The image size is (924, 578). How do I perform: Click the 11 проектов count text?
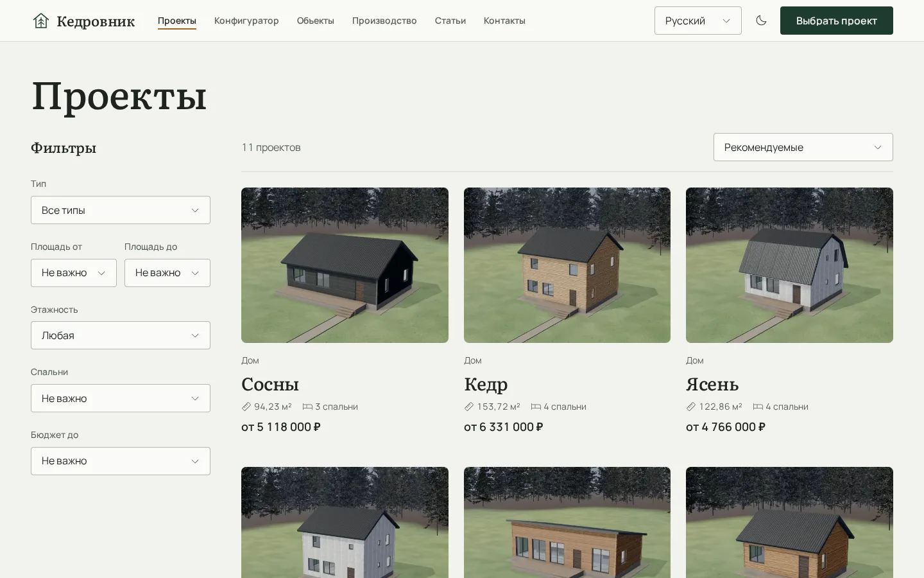point(271,147)
